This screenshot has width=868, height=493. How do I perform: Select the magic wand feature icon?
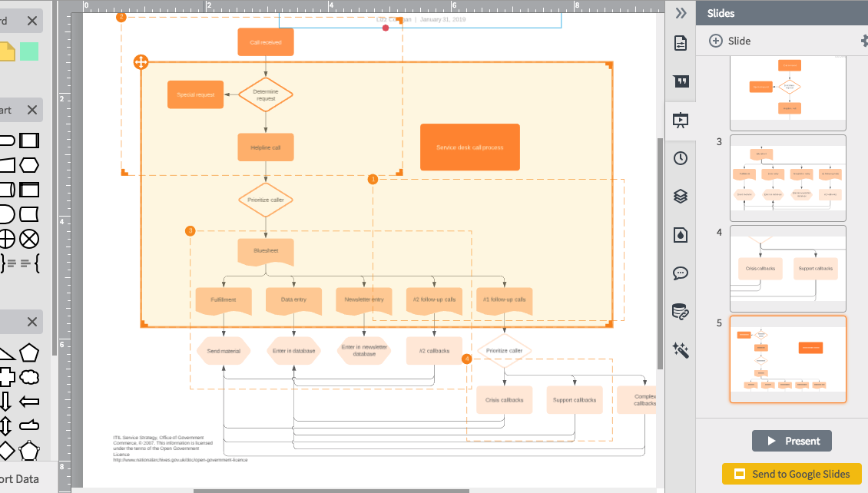tap(680, 350)
